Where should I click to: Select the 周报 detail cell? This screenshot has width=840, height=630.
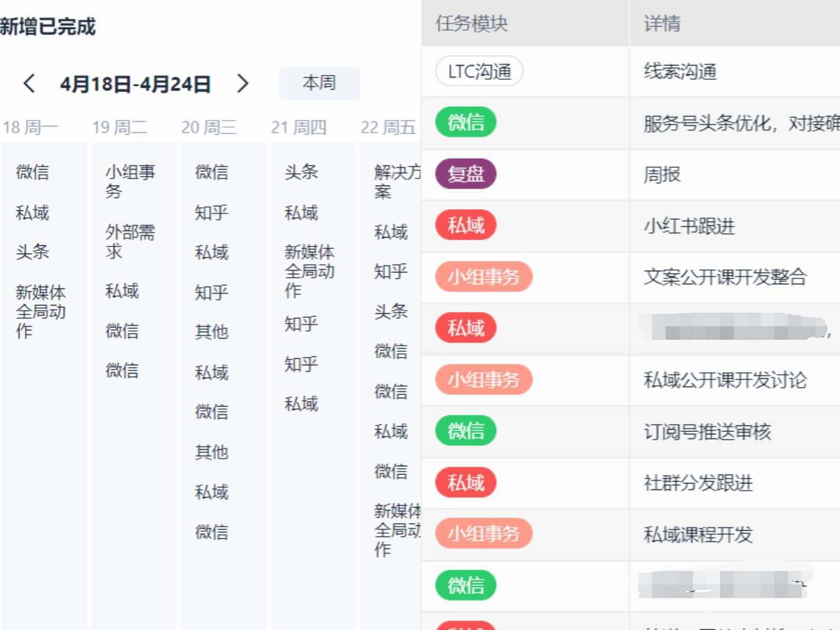(x=735, y=174)
